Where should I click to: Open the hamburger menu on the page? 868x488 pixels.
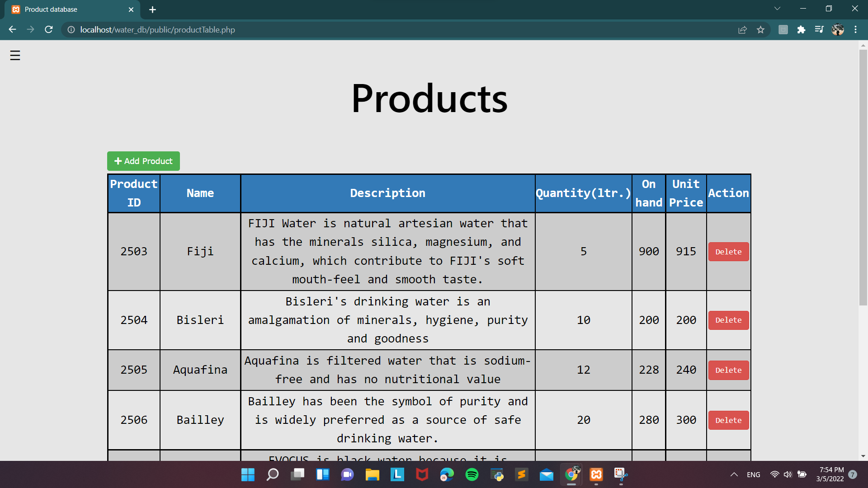(14, 55)
